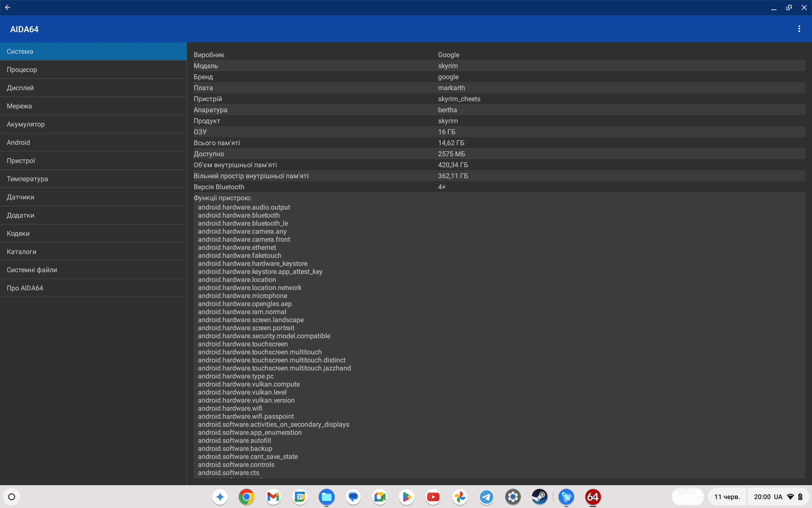Open Google Meet from the shelf

click(x=380, y=497)
